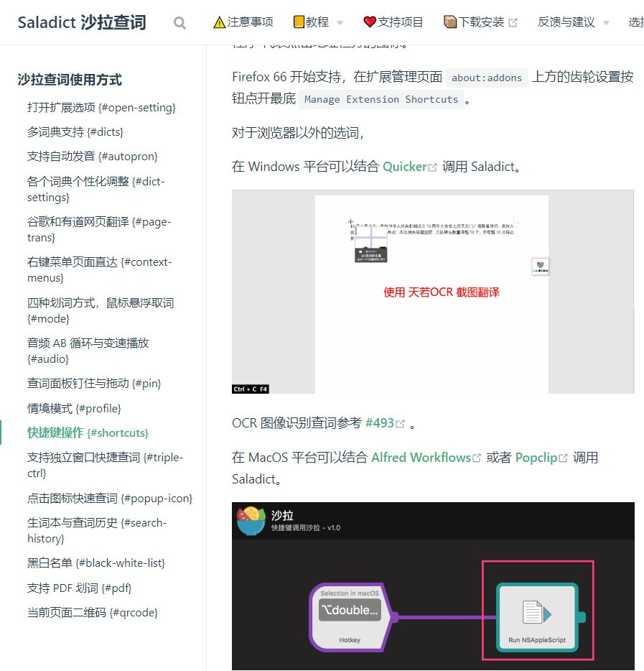
Task: Go to Saladict 沙拉查词 home title
Action: coord(82,22)
